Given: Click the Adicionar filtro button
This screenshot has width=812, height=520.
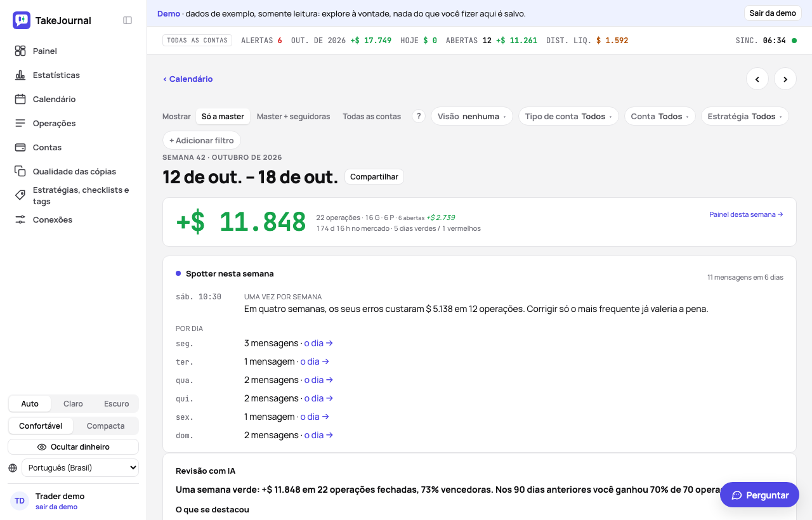Looking at the screenshot, I should [202, 140].
